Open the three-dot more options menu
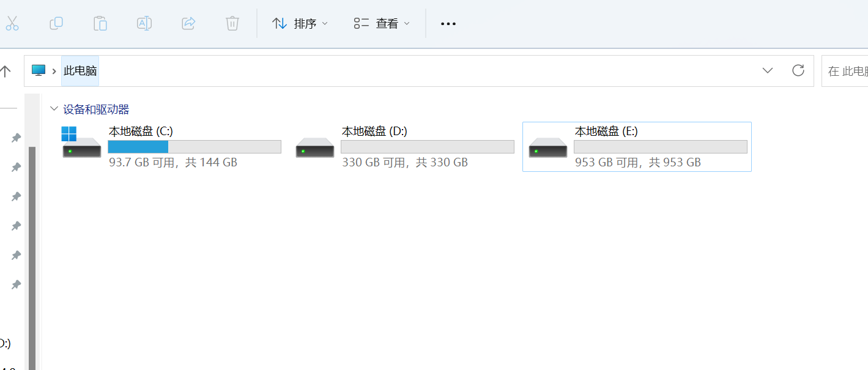This screenshot has height=370, width=868. coord(448,24)
